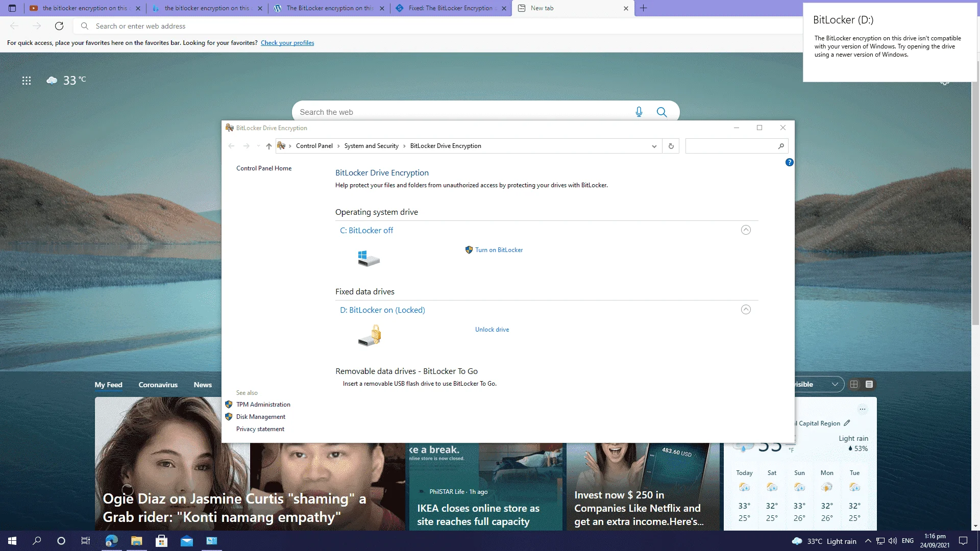Screen dimensions: 980x551
Task: Open Control Panel Home link
Action: [264, 168]
